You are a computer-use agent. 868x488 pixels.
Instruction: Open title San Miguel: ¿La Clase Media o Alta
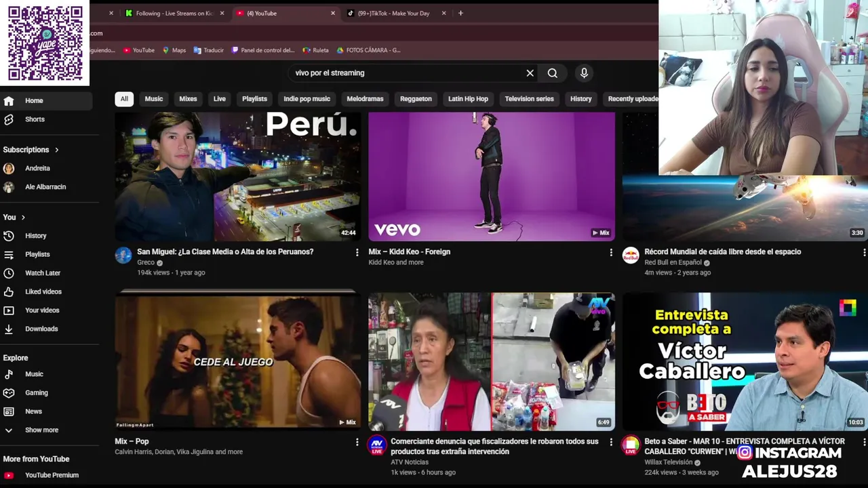point(225,252)
